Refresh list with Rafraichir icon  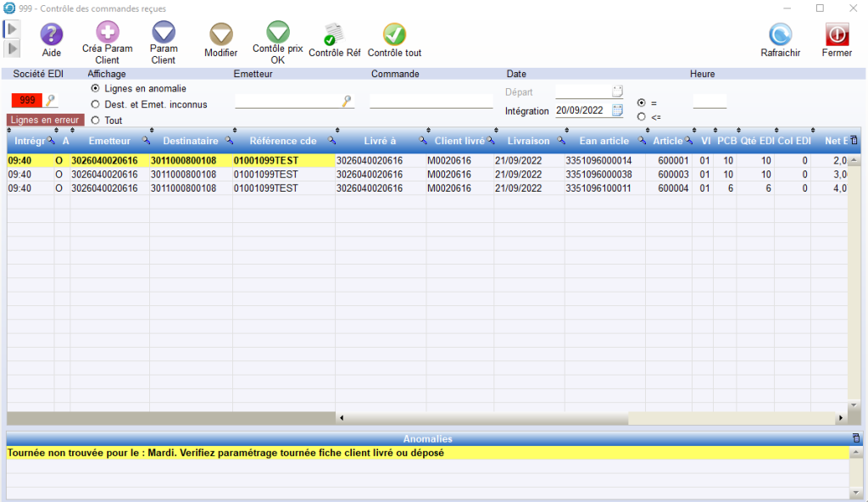780,35
